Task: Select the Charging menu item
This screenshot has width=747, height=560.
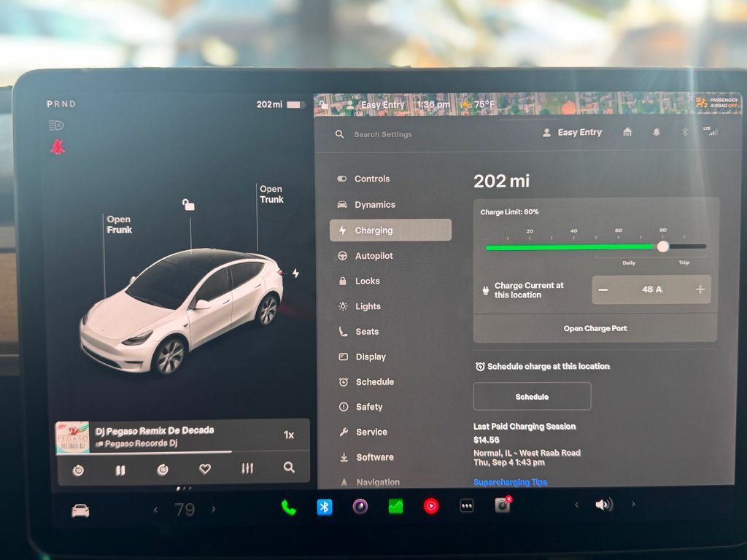Action: pyautogui.click(x=390, y=230)
